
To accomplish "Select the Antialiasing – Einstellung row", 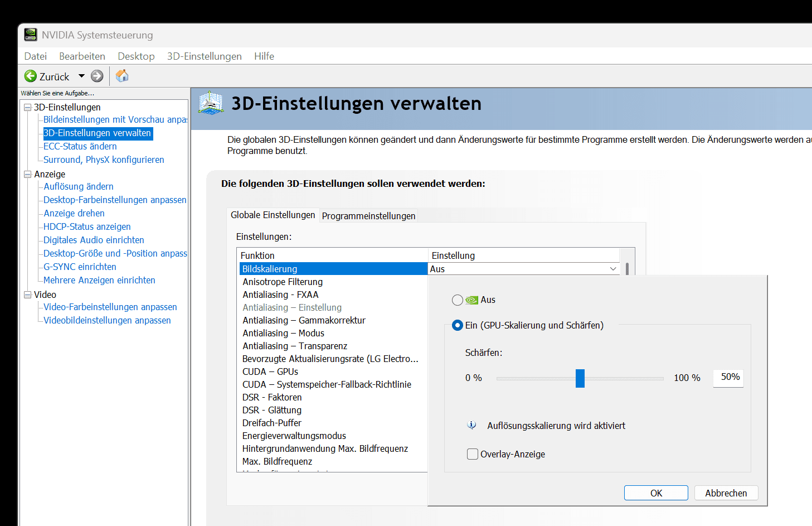I will [333, 307].
